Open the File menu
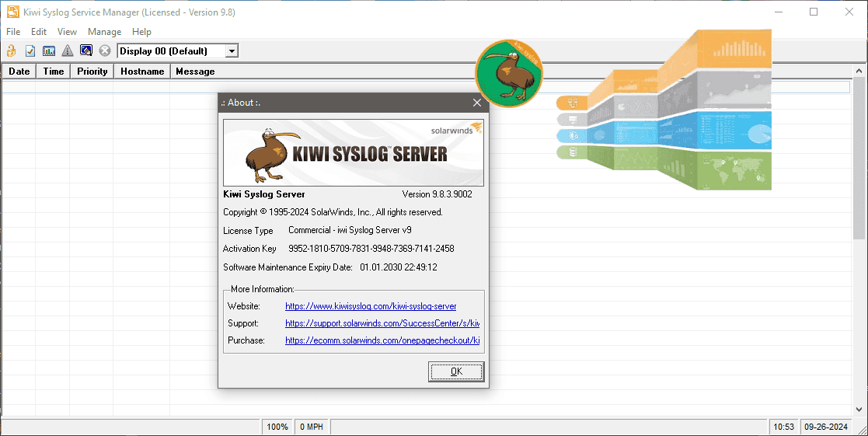This screenshot has height=436, width=868. [x=13, y=32]
